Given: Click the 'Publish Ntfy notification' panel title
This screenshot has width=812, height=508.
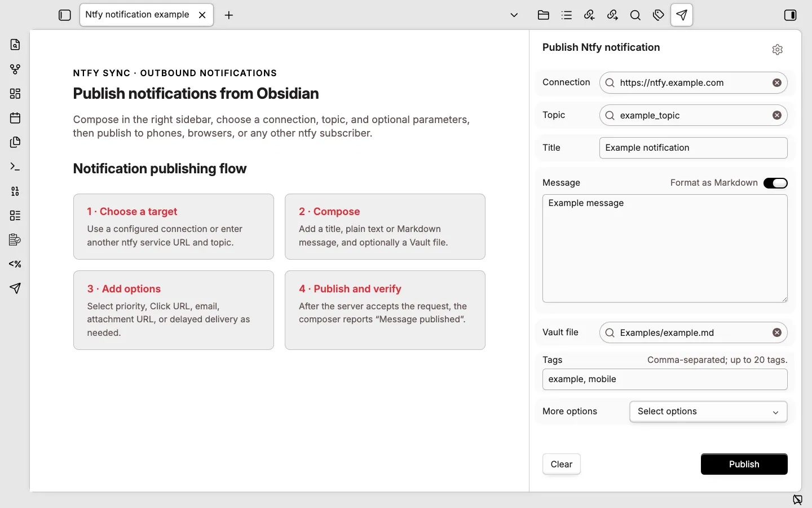Looking at the screenshot, I should (x=601, y=48).
